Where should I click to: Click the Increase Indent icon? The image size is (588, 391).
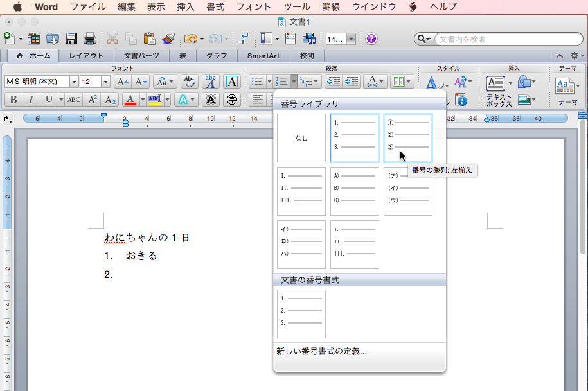click(352, 82)
